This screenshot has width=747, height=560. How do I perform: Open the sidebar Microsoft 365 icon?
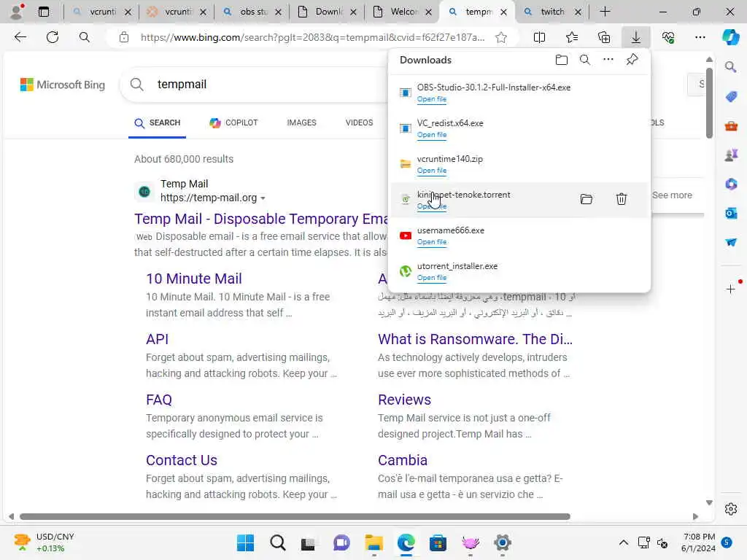click(x=731, y=184)
